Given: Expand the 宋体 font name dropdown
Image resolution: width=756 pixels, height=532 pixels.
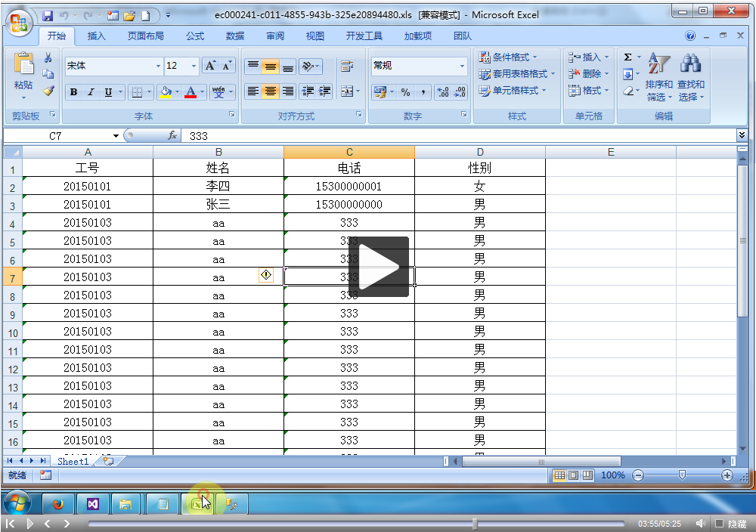Looking at the screenshot, I should tap(158, 66).
